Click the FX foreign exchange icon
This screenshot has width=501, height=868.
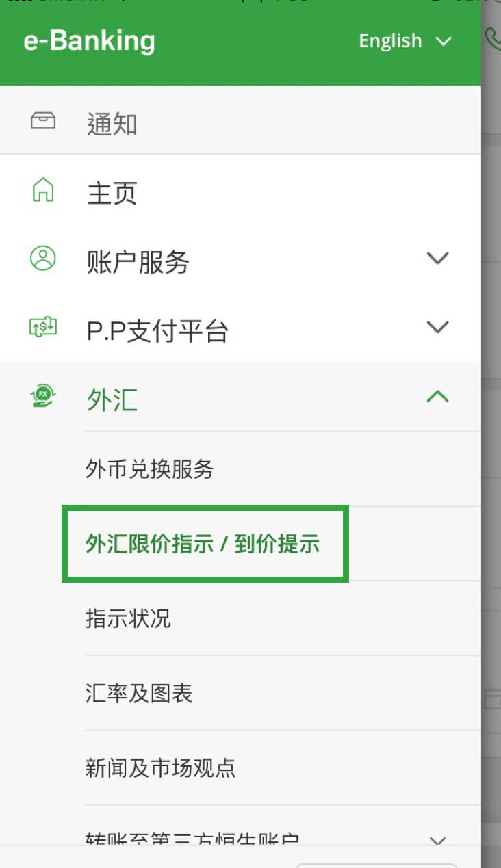[43, 395]
